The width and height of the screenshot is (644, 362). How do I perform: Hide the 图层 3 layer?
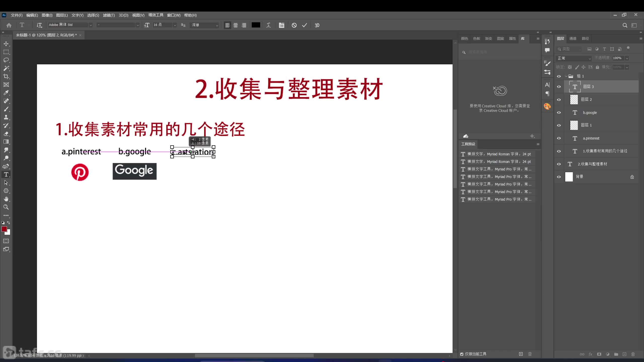point(559,87)
